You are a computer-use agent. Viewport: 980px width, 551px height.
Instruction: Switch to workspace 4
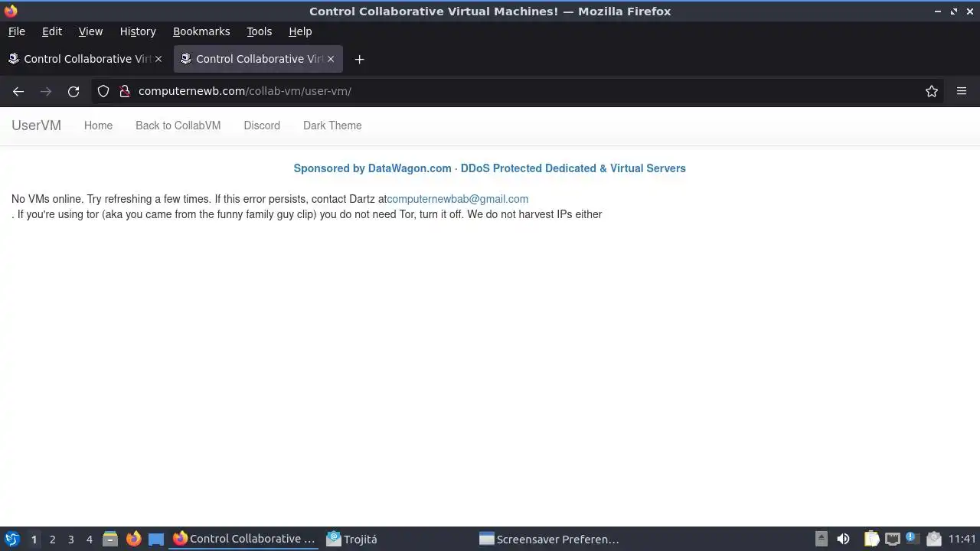coord(89,540)
